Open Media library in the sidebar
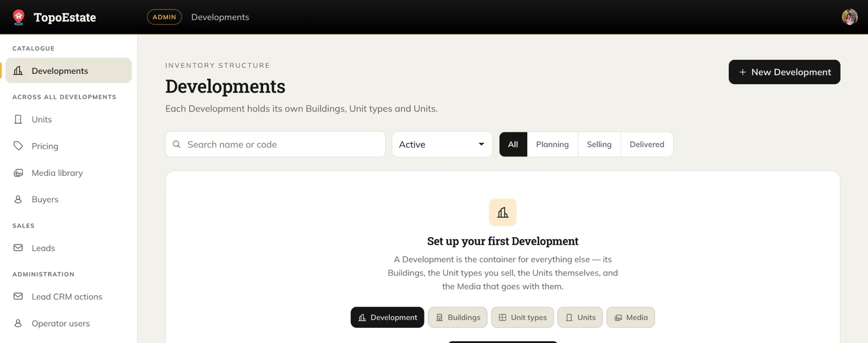This screenshot has width=868, height=343. [68, 173]
